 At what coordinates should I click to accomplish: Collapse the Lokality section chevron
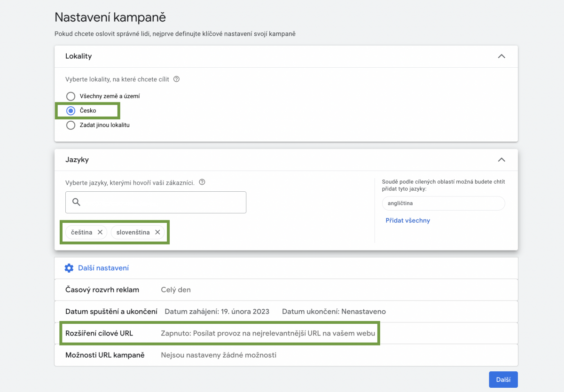click(501, 56)
